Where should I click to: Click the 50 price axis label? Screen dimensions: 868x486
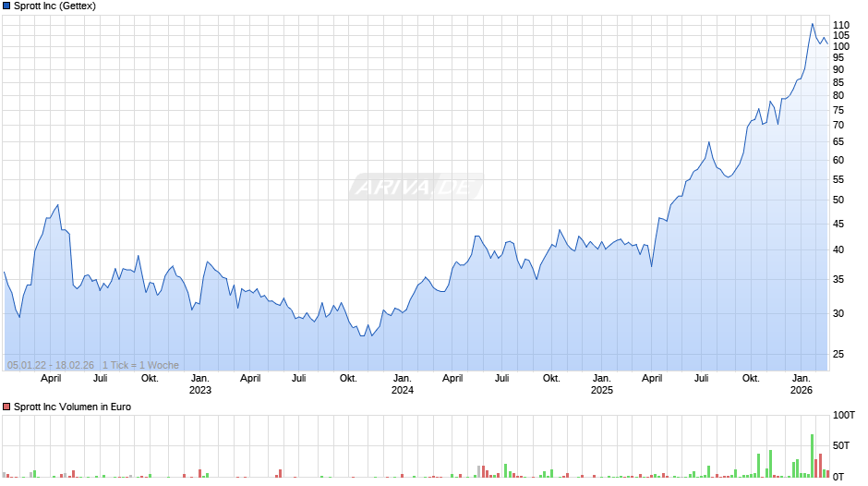tap(838, 200)
